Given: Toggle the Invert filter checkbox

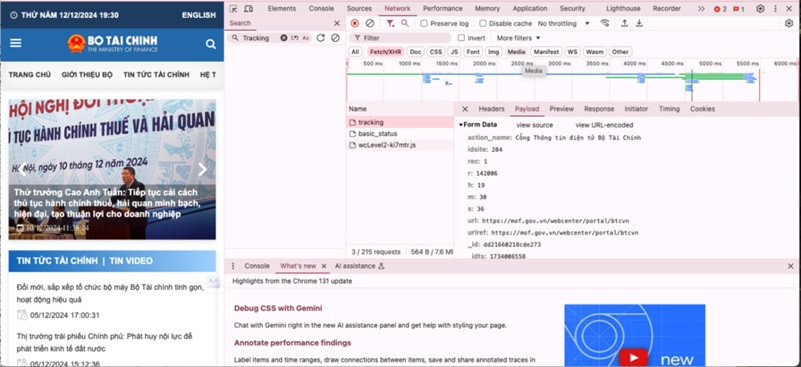Looking at the screenshot, I should pyautogui.click(x=461, y=38).
